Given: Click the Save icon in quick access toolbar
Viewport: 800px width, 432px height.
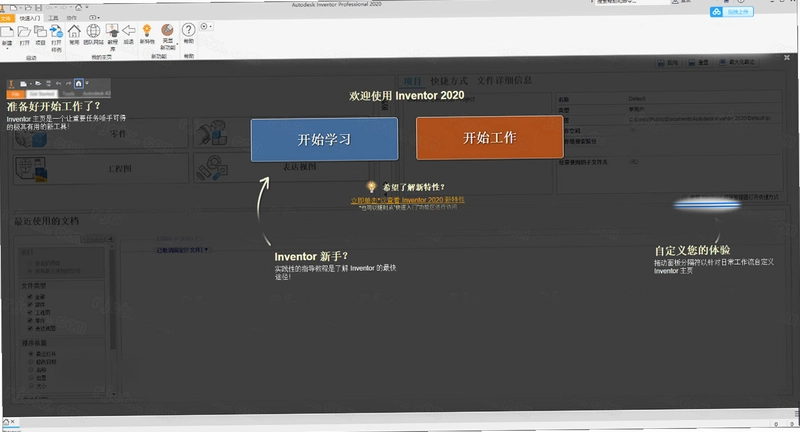Looking at the screenshot, I should 38,8.
